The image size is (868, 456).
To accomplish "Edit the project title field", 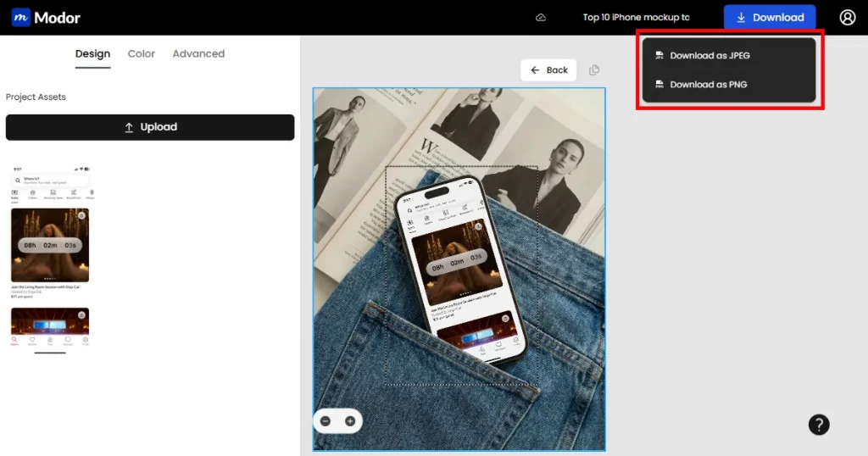I will point(636,18).
